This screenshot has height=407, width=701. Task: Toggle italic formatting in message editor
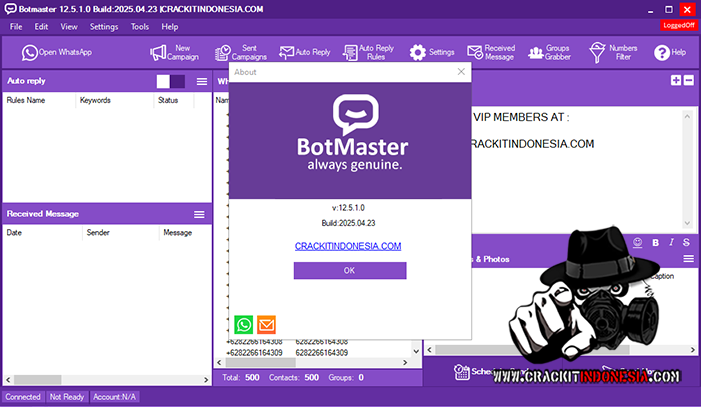click(672, 242)
